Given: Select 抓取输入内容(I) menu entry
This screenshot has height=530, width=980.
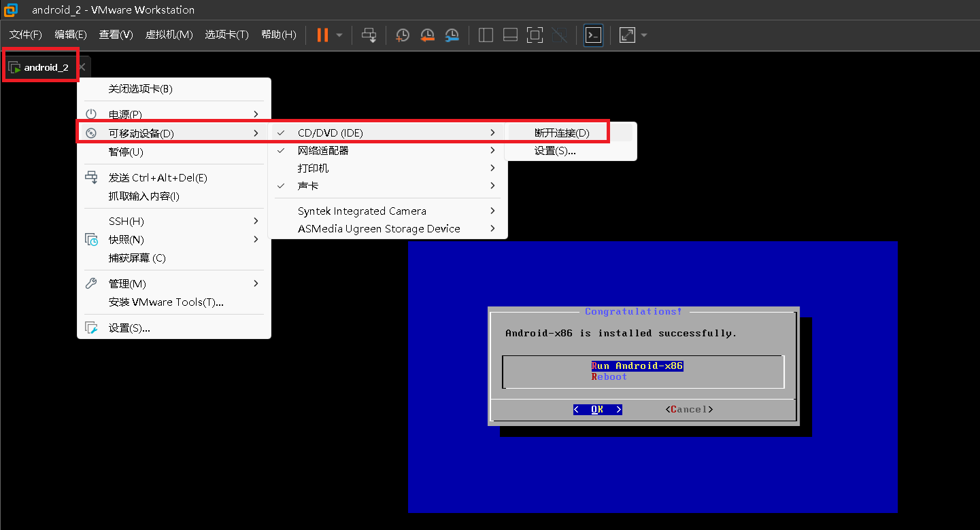Looking at the screenshot, I should [174, 196].
